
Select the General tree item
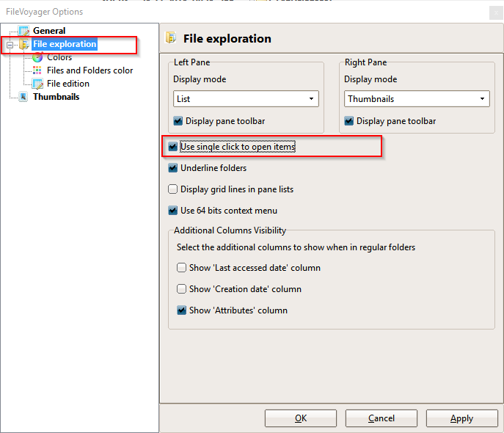(49, 31)
